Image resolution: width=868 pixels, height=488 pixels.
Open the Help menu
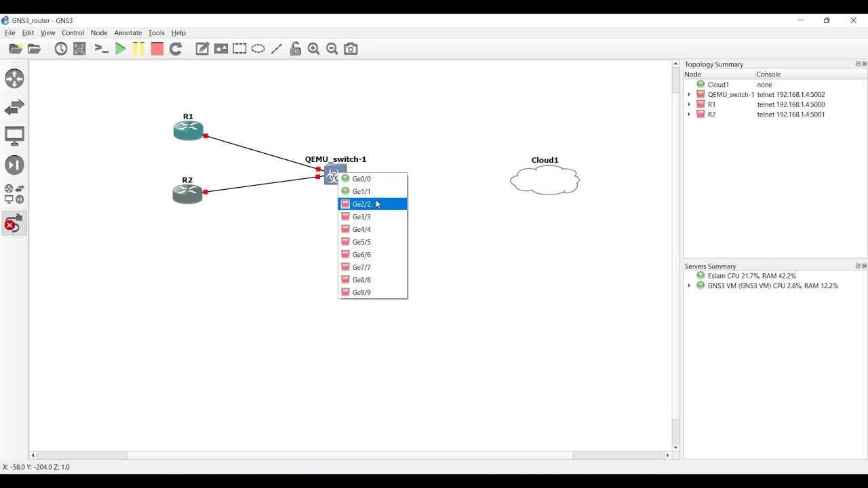tap(178, 33)
